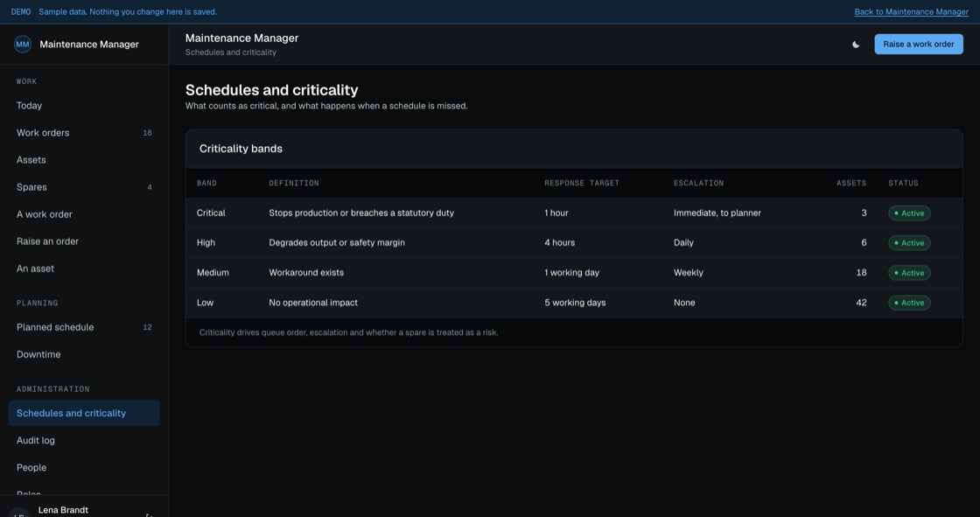
Task: Select the Low band cell
Action: 205,303
